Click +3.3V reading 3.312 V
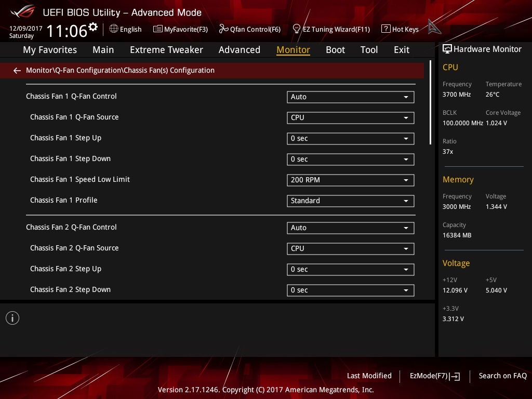 tap(453, 319)
